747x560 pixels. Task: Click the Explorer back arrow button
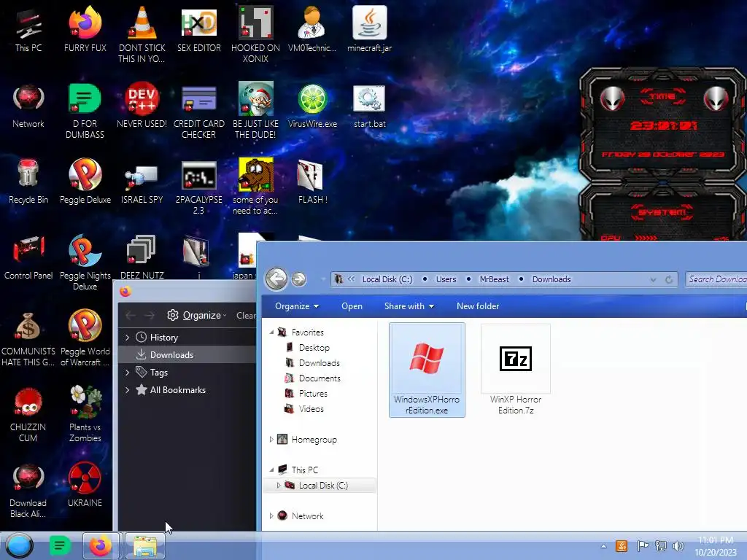coord(276,279)
